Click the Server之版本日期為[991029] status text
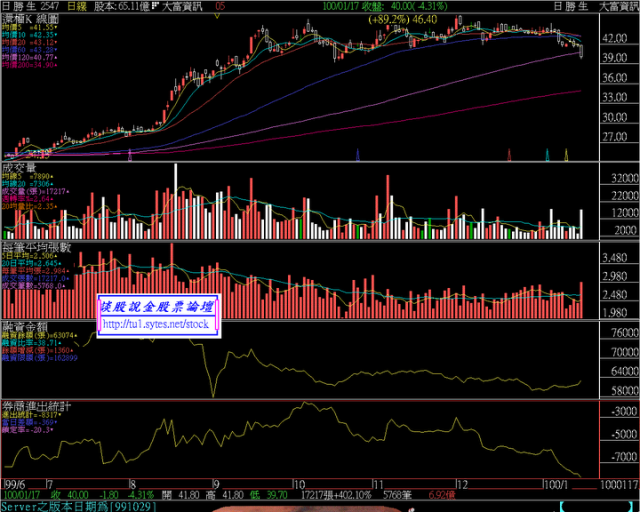Image resolution: width=640 pixels, height=512 pixels. point(79,507)
